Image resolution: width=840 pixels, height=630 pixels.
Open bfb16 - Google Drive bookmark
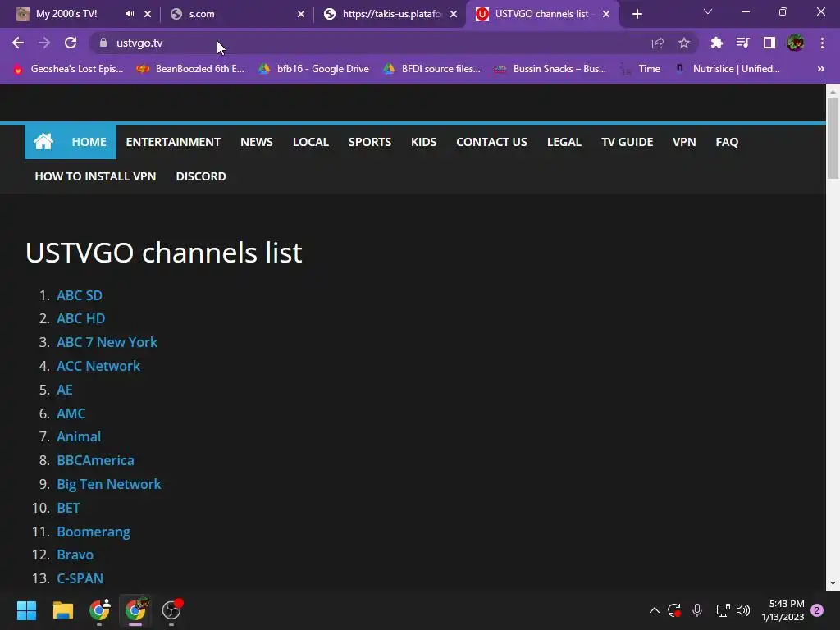tap(314, 69)
